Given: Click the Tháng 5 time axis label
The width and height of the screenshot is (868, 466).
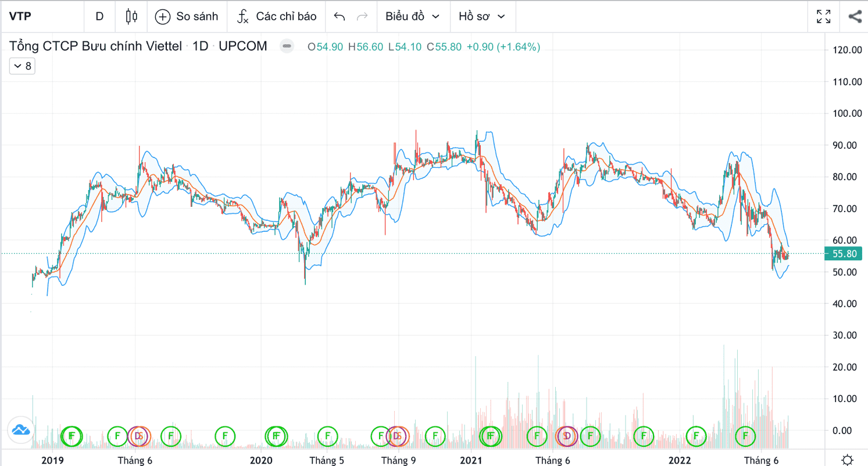Looking at the screenshot, I should (327, 460).
